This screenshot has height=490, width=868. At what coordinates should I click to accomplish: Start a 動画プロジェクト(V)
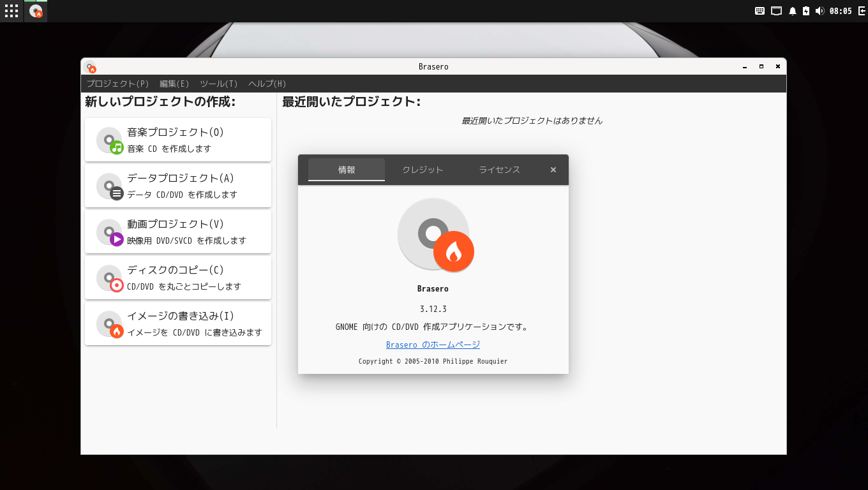(x=178, y=232)
